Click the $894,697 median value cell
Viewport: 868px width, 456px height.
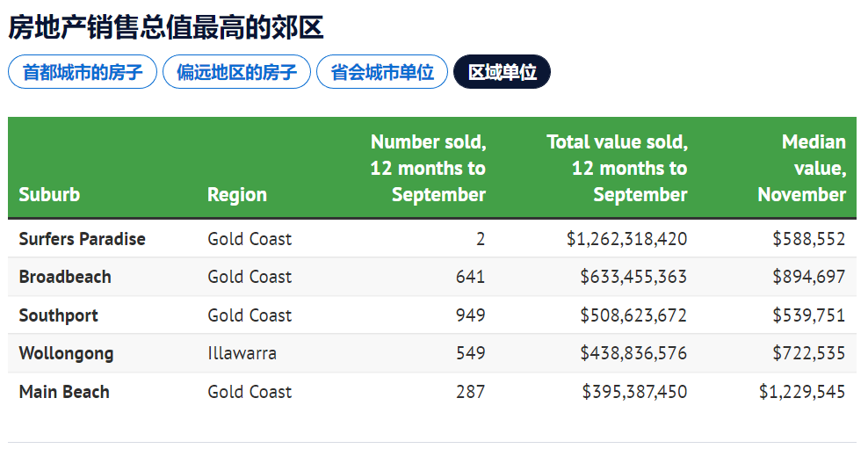coord(808,277)
